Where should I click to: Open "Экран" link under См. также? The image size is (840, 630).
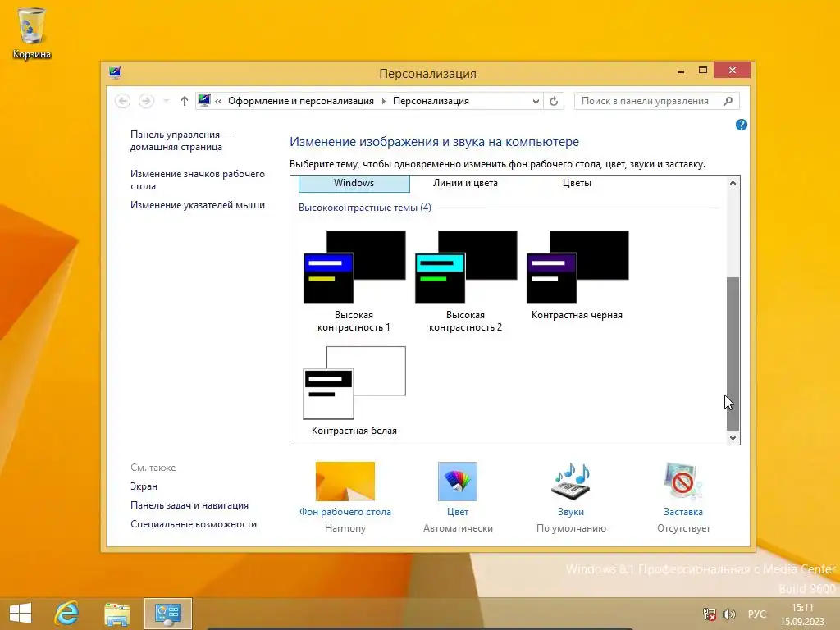tap(144, 486)
